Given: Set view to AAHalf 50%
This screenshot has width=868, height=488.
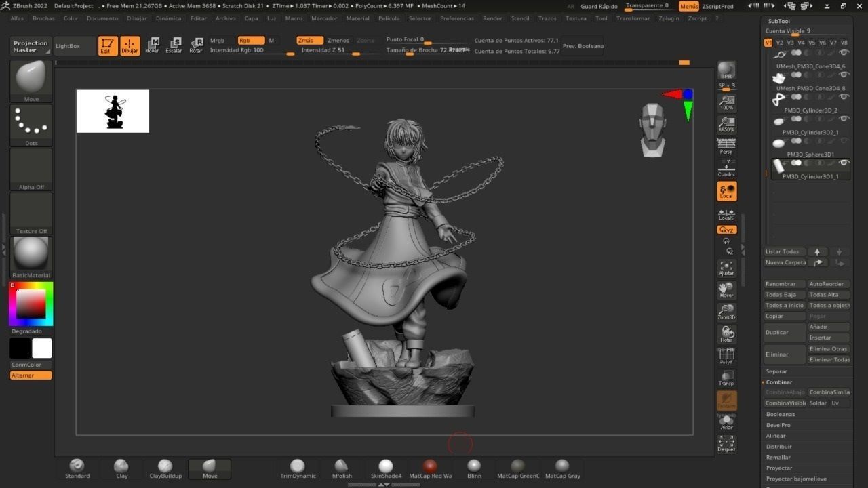Looking at the screenshot, I should tap(726, 125).
